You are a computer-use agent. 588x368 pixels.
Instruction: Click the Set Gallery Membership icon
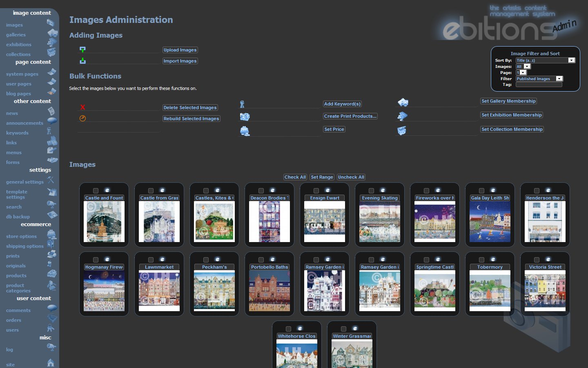point(403,102)
